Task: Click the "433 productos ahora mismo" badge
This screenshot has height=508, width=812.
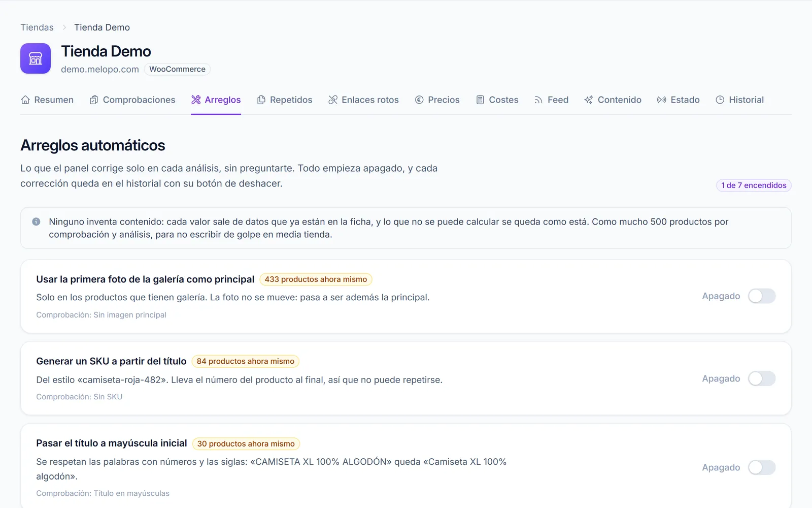Action: point(316,279)
